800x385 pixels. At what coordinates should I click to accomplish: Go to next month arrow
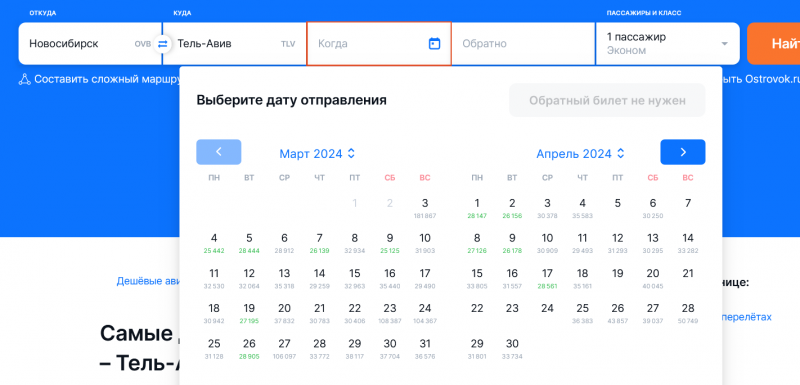pos(683,152)
